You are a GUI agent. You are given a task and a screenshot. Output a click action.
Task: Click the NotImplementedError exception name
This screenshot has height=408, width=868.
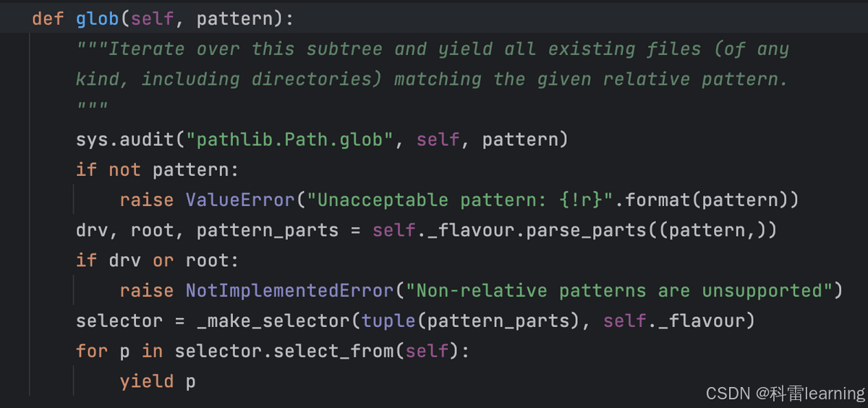point(290,290)
